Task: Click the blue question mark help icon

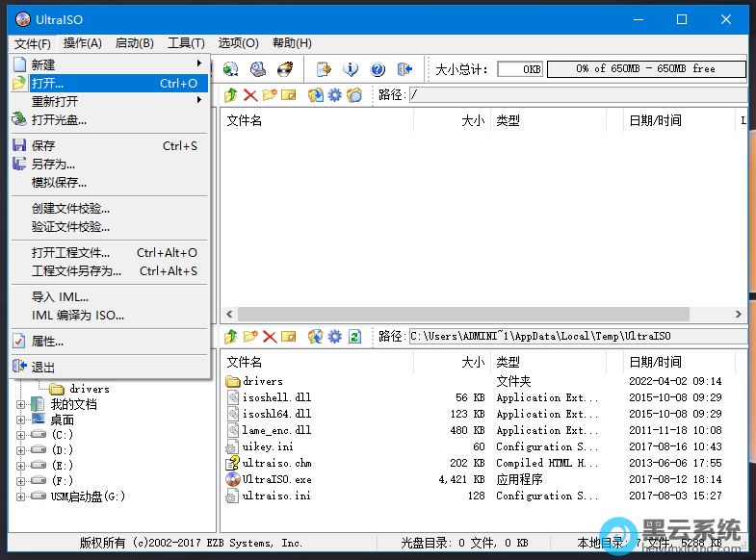Action: point(378,69)
